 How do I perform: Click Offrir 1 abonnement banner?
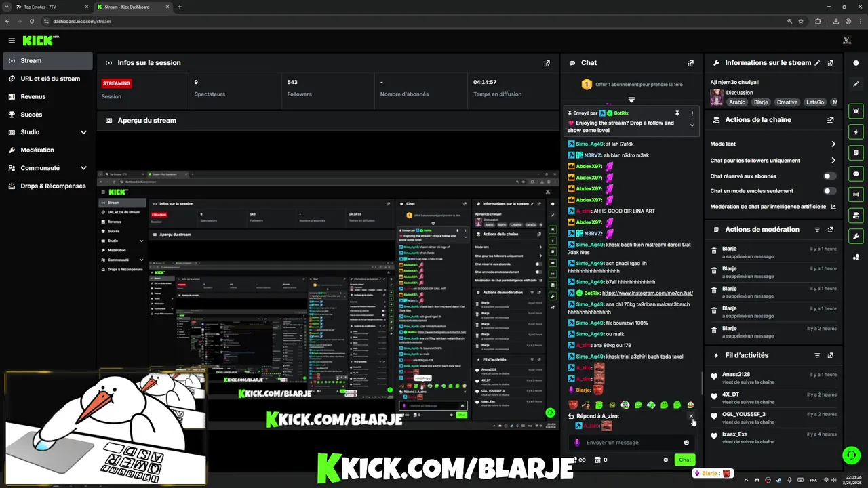[631, 85]
